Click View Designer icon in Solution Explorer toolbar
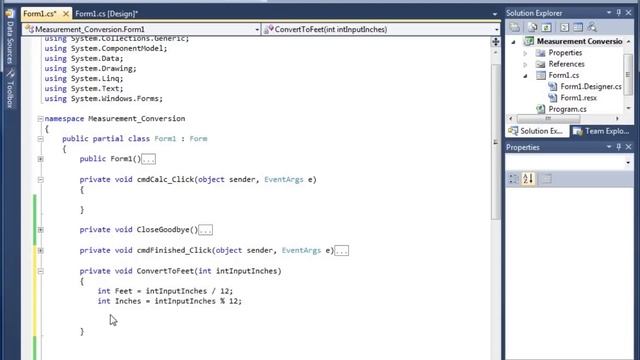 point(578,27)
